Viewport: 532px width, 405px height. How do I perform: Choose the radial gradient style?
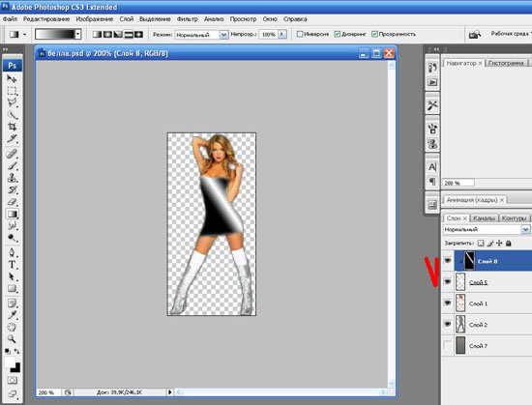pos(107,34)
